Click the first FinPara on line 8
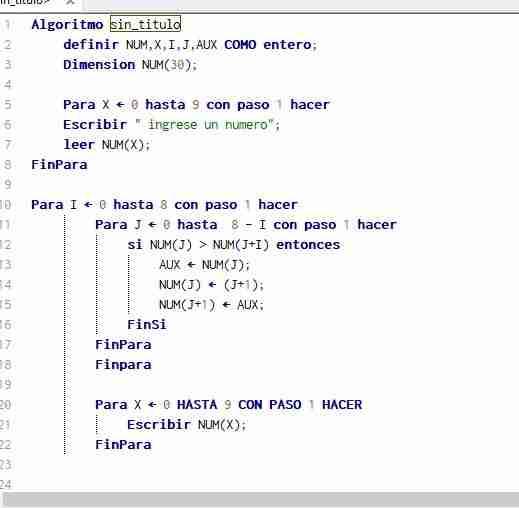 click(x=59, y=164)
